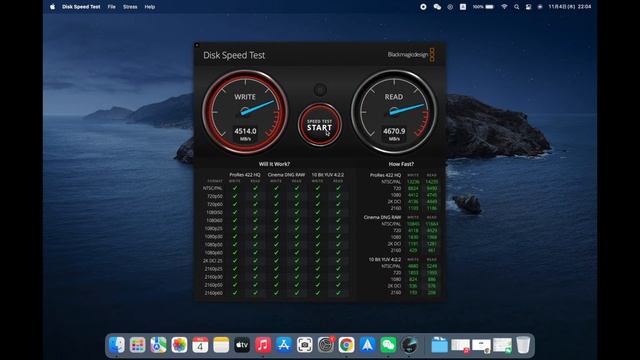Click the "How Fast?" heading
Screen dimensions: 640x360
(x=401, y=164)
